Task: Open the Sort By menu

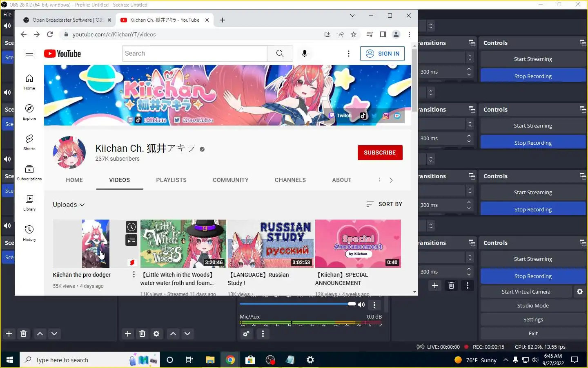Action: tap(384, 204)
